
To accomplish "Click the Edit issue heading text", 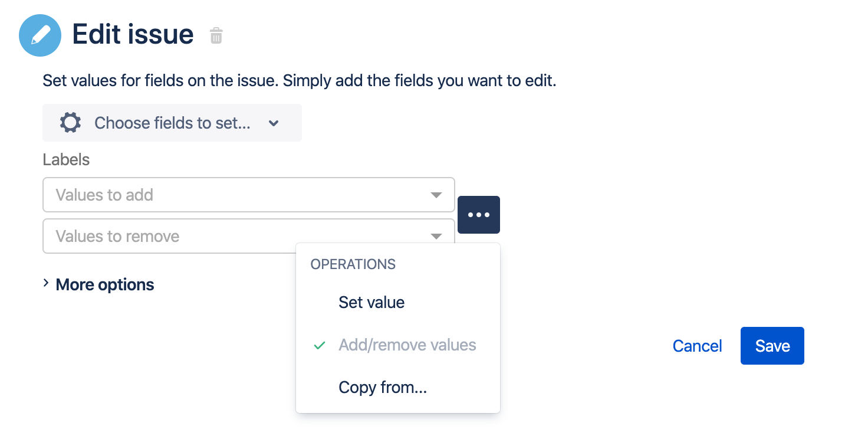I will coord(133,35).
